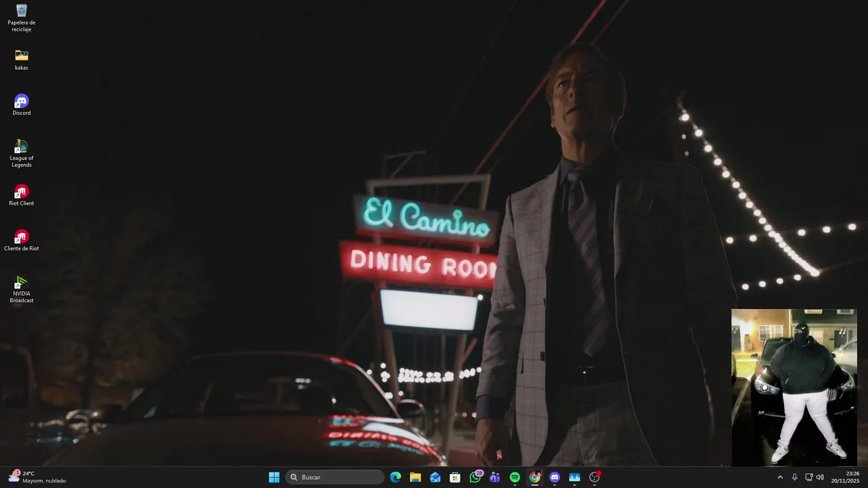Show hidden system tray icons
Image resolution: width=868 pixels, height=488 pixels.
tap(780, 477)
